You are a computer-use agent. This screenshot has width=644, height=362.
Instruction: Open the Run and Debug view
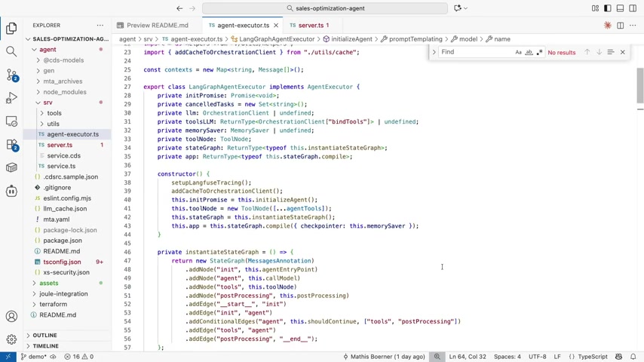[11, 98]
